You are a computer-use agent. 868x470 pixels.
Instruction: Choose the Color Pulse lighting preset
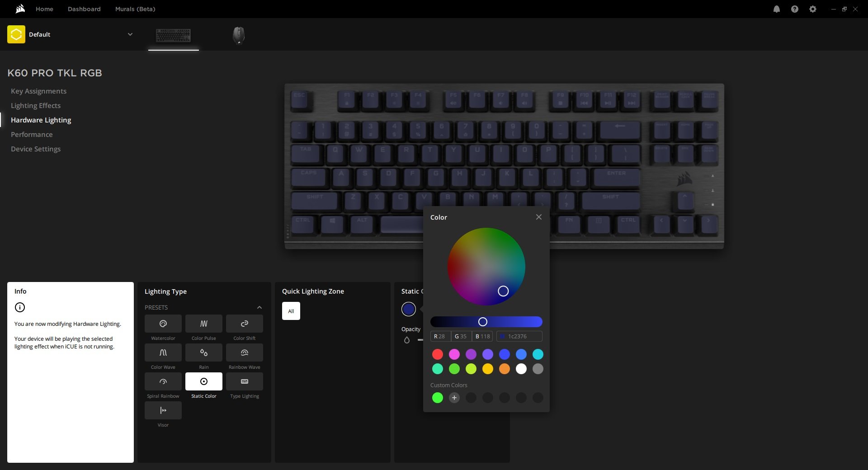(204, 324)
